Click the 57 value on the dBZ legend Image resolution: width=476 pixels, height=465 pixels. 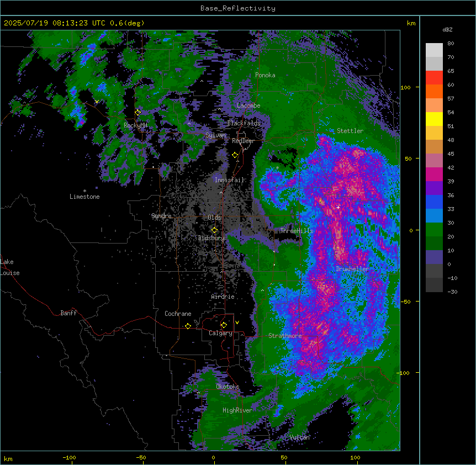tap(451, 99)
